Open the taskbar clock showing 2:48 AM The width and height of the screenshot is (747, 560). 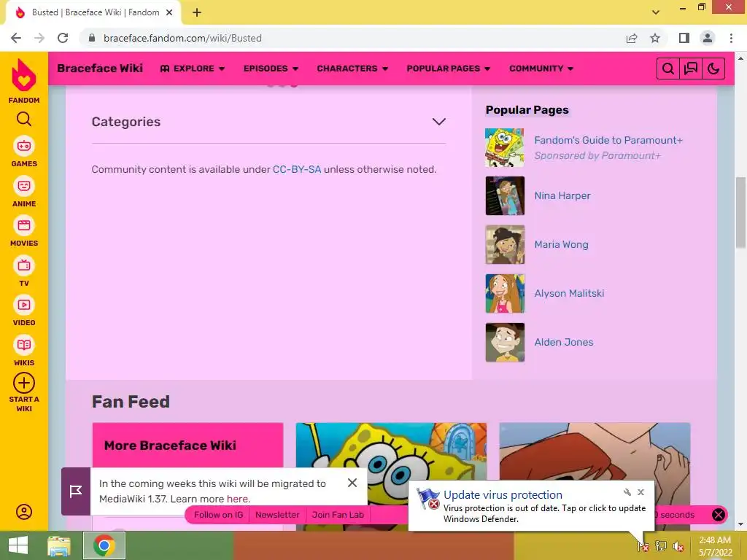click(x=715, y=546)
